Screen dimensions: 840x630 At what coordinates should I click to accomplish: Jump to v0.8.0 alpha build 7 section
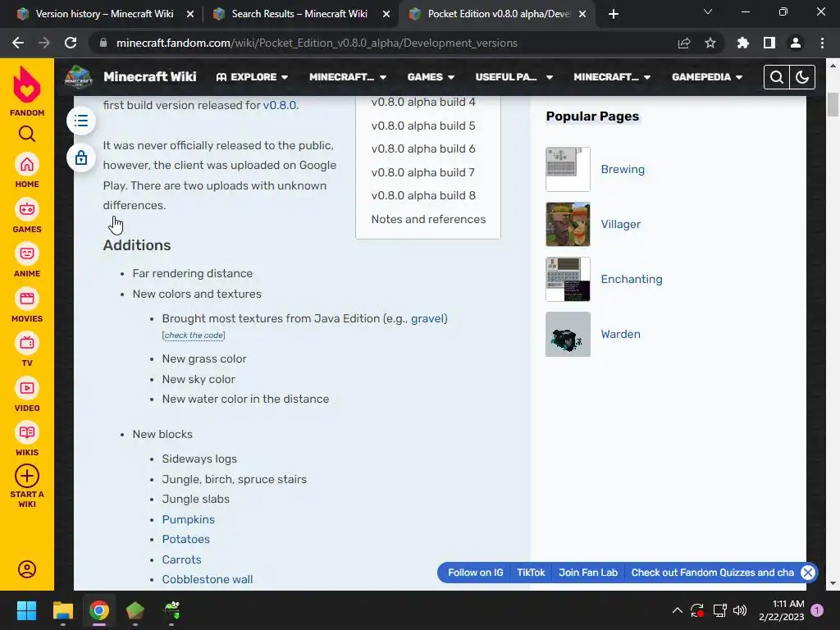pos(423,172)
